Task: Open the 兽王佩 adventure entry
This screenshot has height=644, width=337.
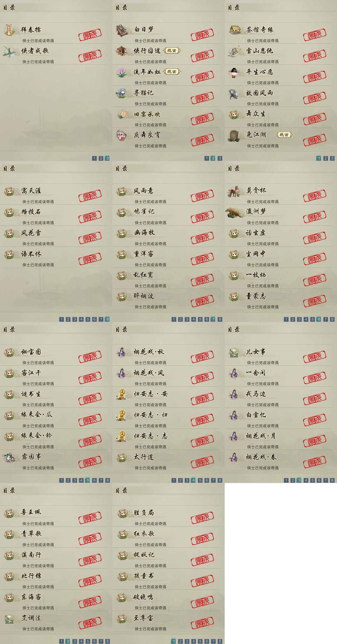Action: (56, 516)
